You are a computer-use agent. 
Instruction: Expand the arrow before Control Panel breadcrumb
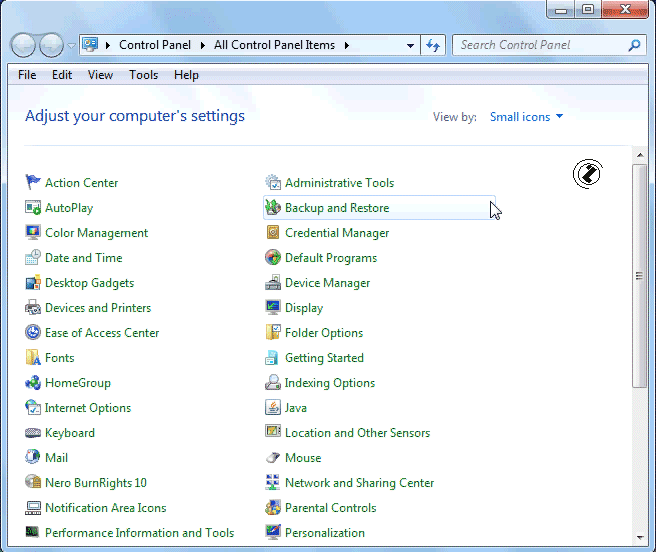click(x=108, y=45)
